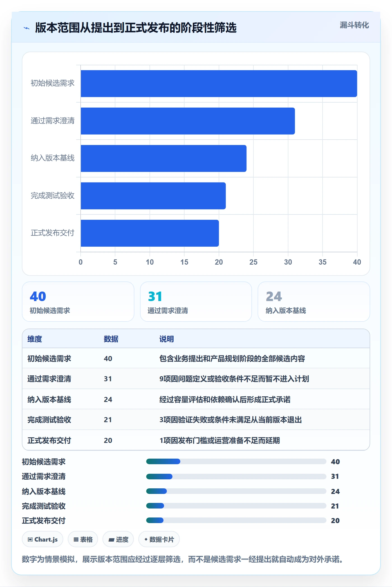Click the table value 21
This screenshot has width=392, height=587.
pyautogui.click(x=108, y=420)
